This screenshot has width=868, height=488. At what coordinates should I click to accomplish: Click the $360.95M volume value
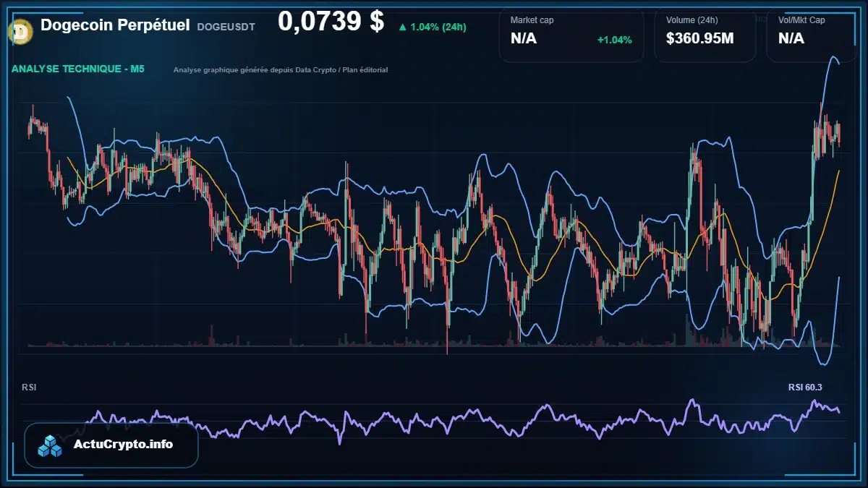699,38
